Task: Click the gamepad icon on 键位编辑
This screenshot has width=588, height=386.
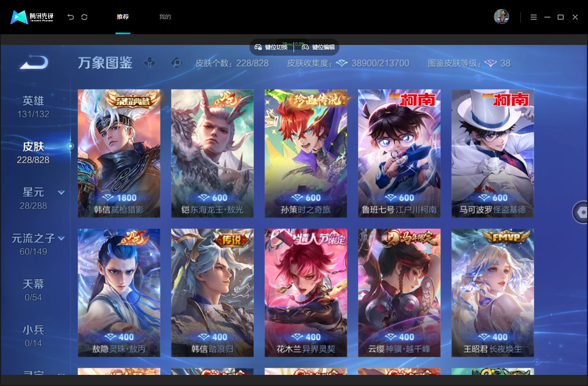Action: [x=305, y=47]
